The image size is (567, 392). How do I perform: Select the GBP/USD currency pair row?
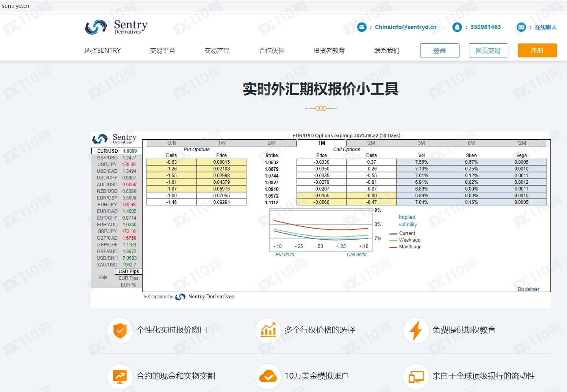click(117, 157)
